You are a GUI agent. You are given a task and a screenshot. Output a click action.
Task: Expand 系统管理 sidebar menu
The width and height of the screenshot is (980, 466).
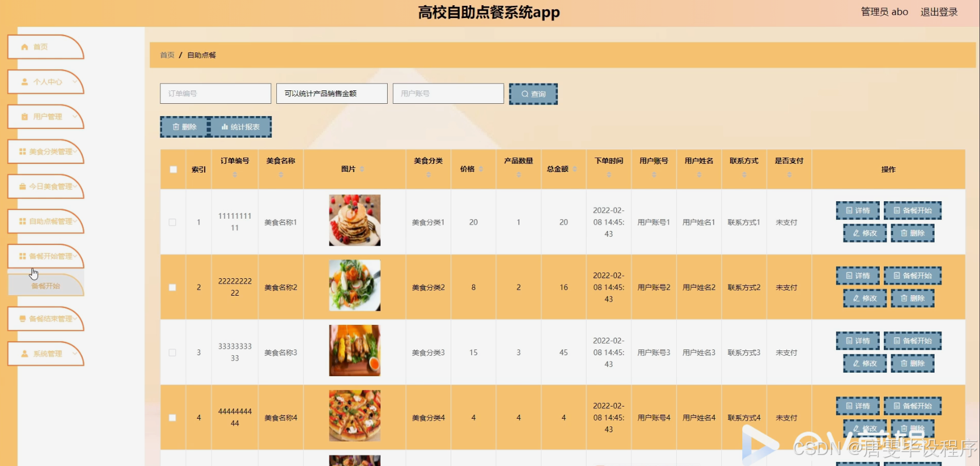(x=45, y=353)
